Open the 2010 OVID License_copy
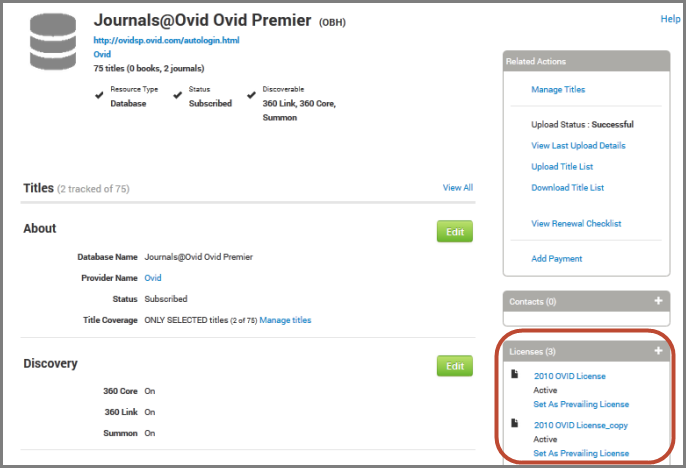686x468 pixels. [x=581, y=425]
